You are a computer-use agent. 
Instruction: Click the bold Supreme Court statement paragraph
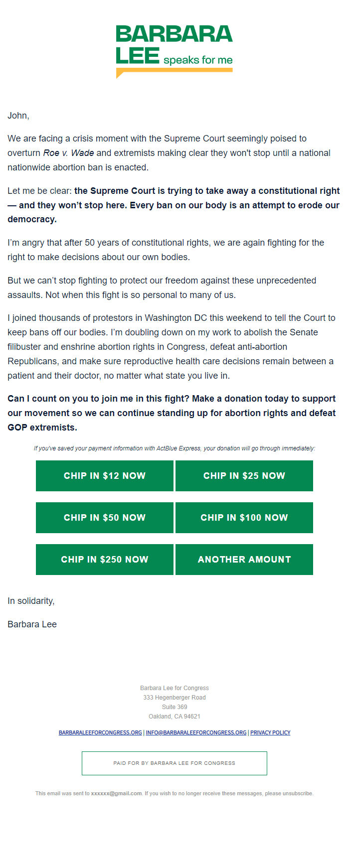(x=174, y=205)
